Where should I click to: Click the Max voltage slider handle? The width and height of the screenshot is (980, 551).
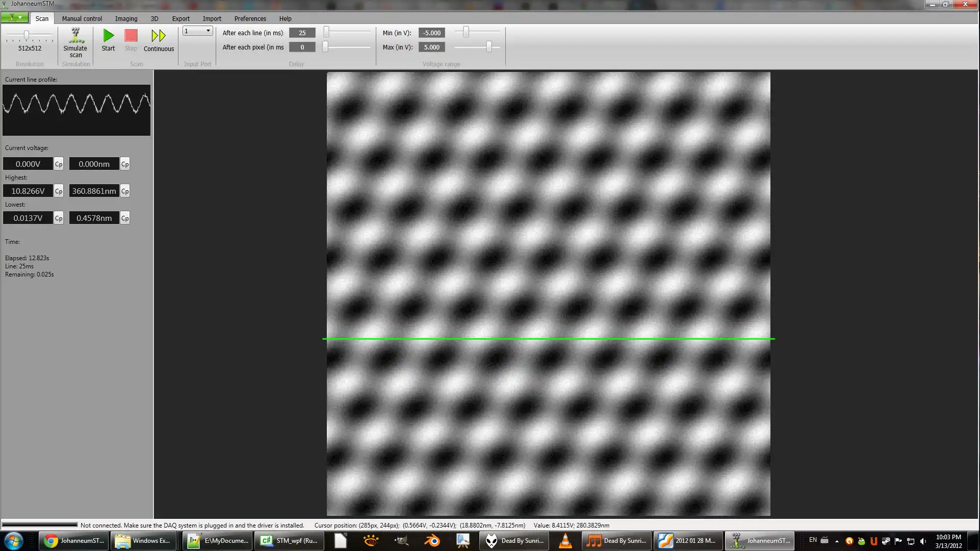[489, 46]
